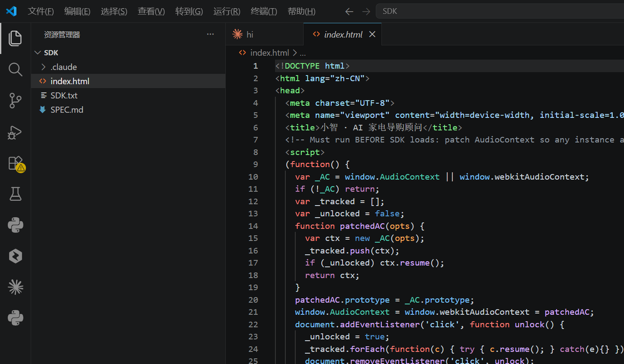Open the 运行(R) menu
This screenshot has width=624, height=364.
click(x=227, y=11)
